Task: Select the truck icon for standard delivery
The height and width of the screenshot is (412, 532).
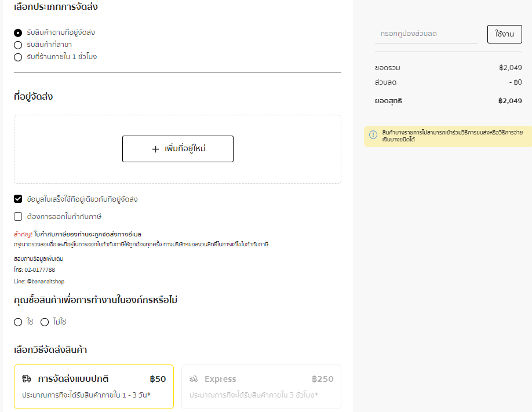Action: (27, 379)
